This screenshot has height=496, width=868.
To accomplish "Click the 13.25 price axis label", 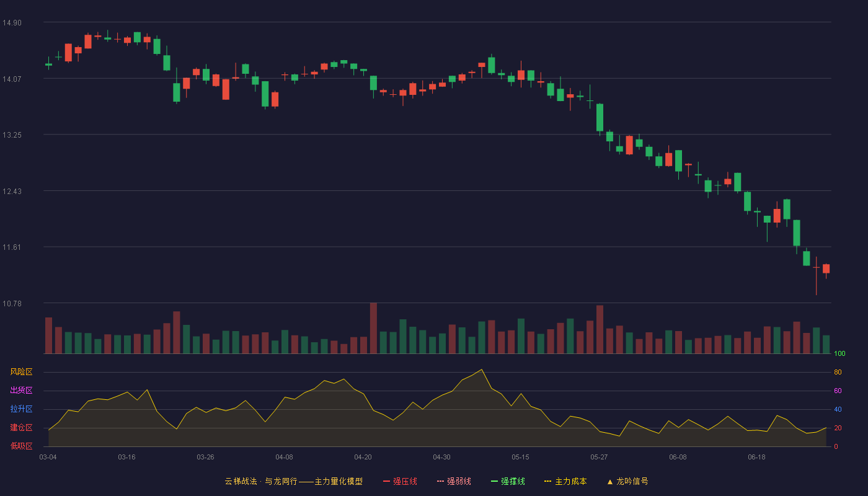I will (11, 135).
